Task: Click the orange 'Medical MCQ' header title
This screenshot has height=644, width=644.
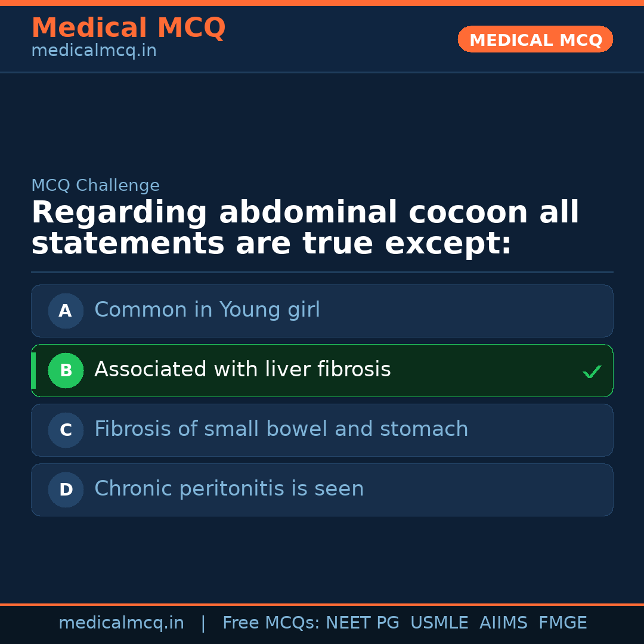Action: 128,28
